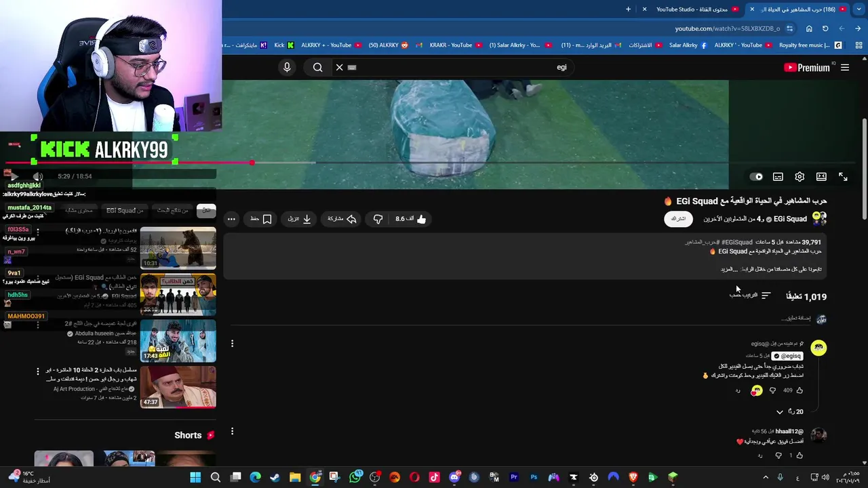Open the Windows Start menu

pos(195,477)
